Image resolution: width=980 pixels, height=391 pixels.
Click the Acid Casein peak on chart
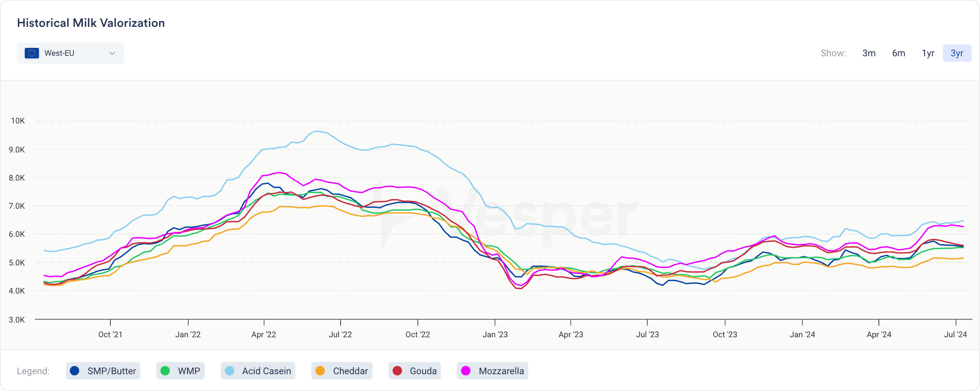pos(316,131)
